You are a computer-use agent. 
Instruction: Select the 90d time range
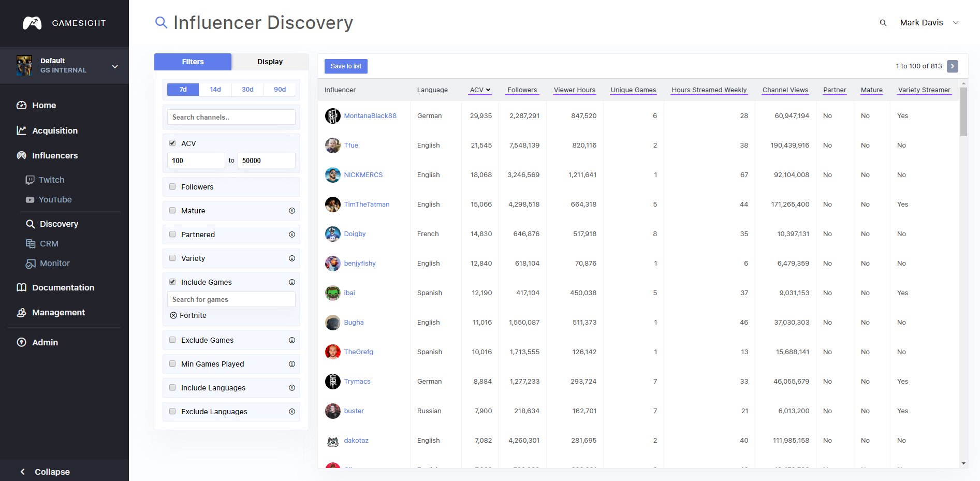tap(280, 90)
